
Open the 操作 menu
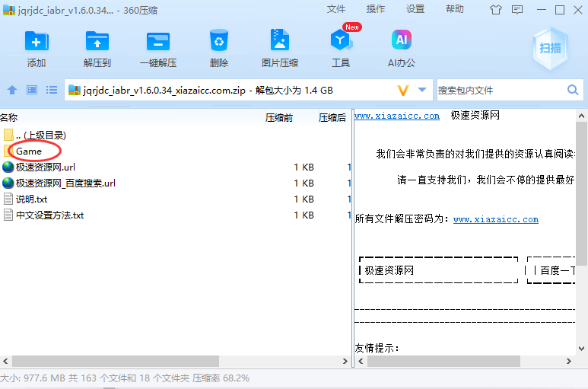click(375, 9)
